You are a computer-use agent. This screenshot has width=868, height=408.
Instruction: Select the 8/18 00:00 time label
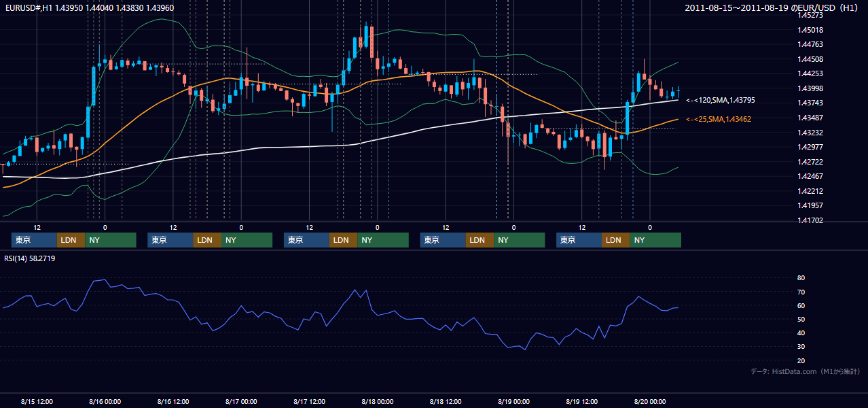[378, 401]
